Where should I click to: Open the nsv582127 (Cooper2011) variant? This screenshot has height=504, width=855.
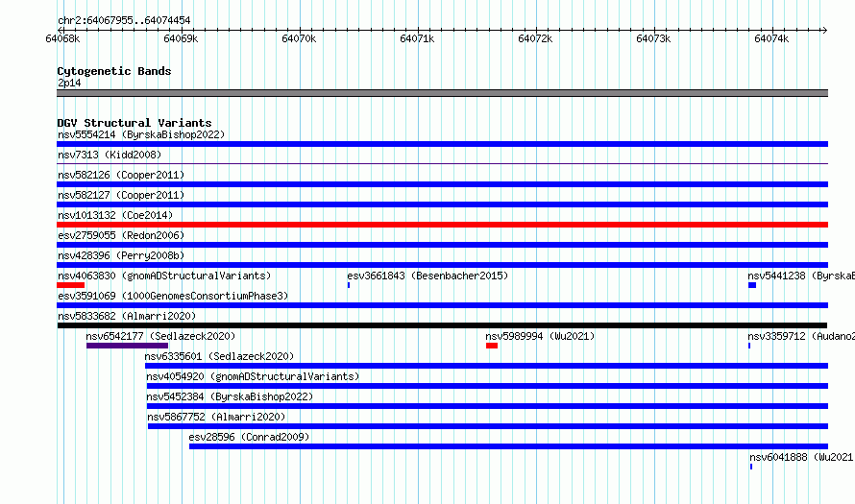click(121, 195)
